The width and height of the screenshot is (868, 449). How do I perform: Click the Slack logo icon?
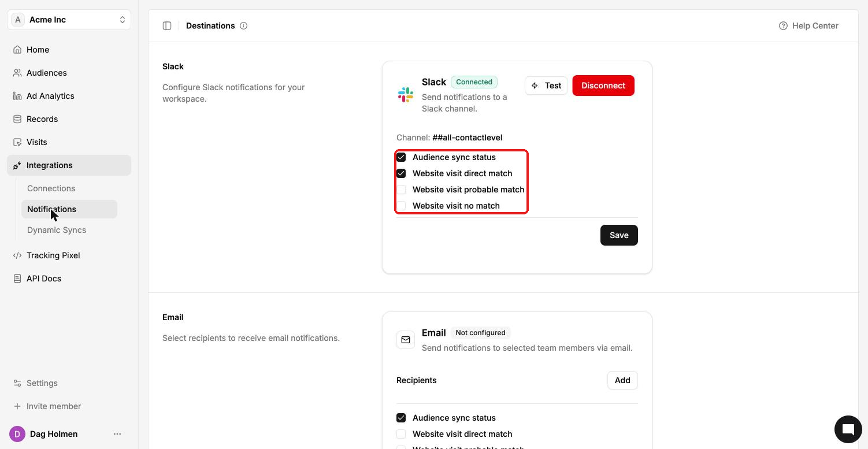tap(406, 95)
